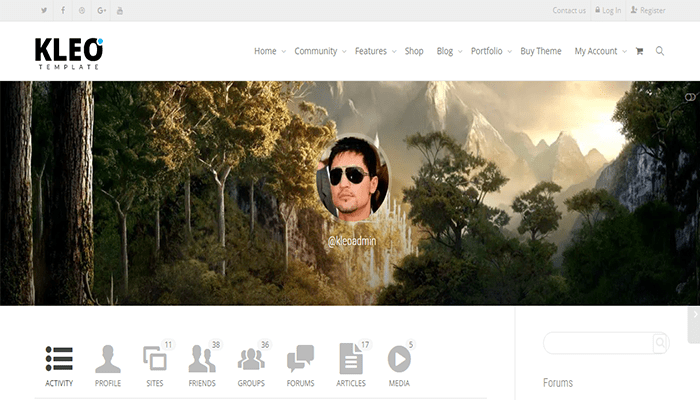This screenshot has height=400, width=700.
Task: Click the kleoadmin profile avatar
Action: [x=352, y=177]
